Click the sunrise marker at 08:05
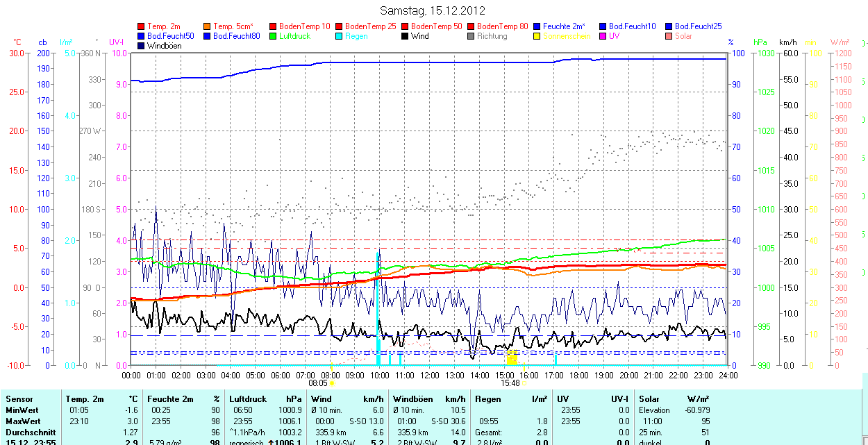Viewport: 868px width, 445px height. pyautogui.click(x=333, y=383)
